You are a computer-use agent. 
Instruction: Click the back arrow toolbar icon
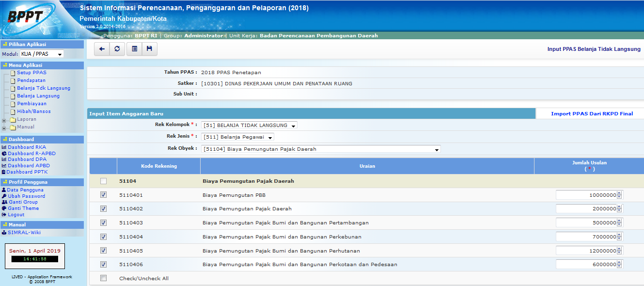click(x=102, y=49)
